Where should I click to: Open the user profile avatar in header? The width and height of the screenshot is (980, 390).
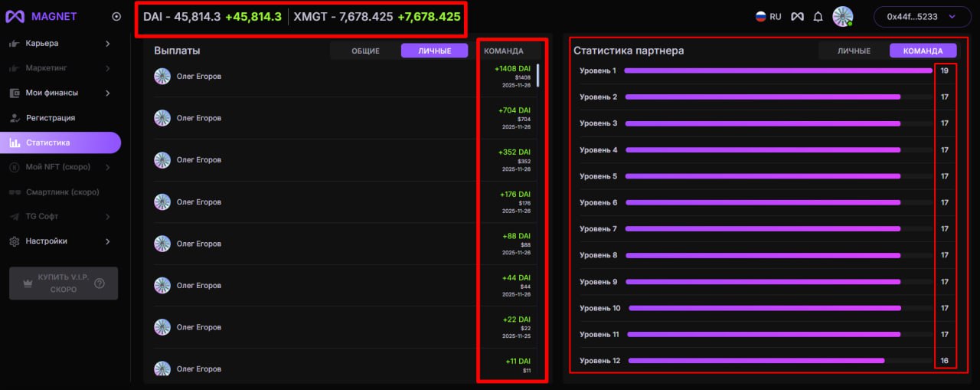pyautogui.click(x=842, y=16)
